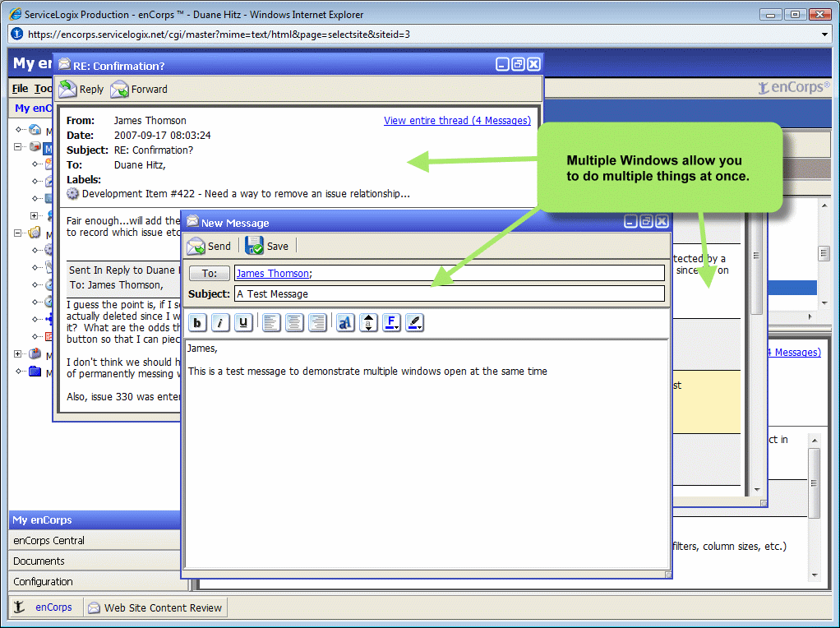Click the To: button in New Message

click(x=210, y=273)
